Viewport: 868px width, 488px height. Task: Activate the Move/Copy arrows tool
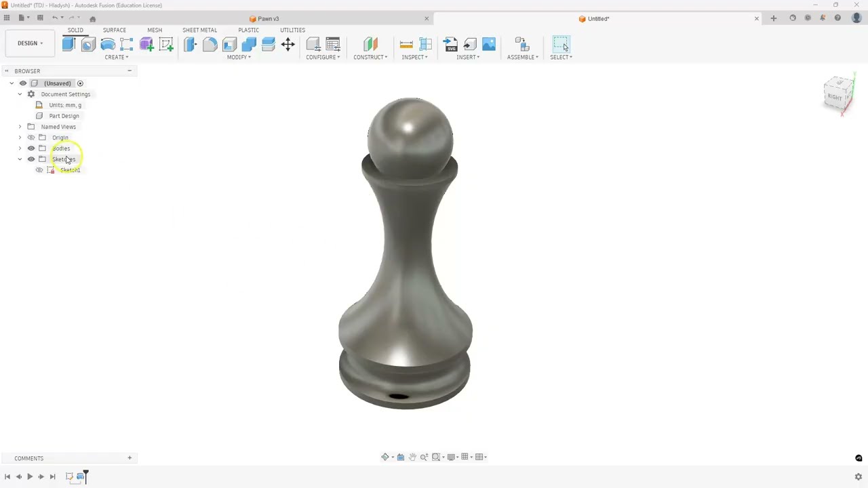point(288,45)
